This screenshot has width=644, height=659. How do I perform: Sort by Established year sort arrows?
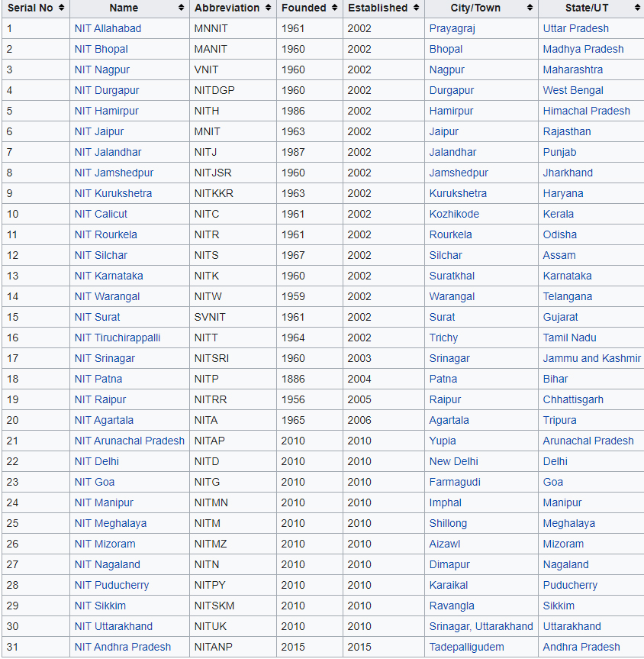coord(416,8)
